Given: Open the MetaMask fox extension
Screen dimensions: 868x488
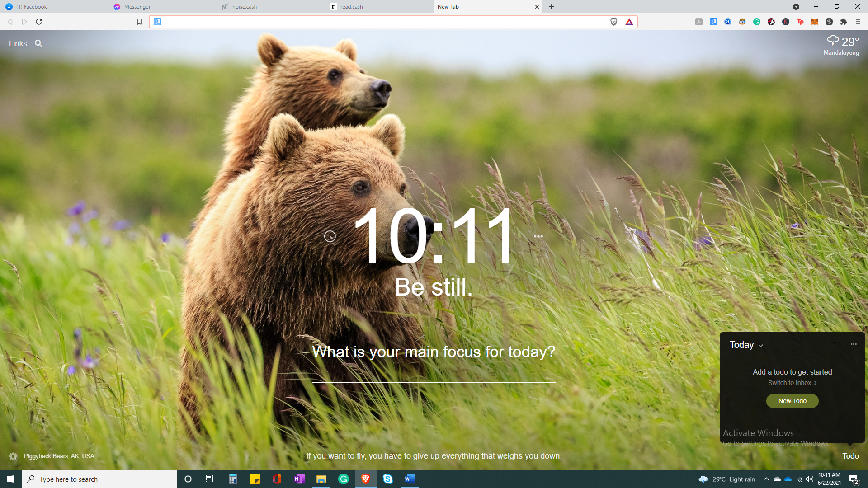Looking at the screenshot, I should pyautogui.click(x=815, y=22).
